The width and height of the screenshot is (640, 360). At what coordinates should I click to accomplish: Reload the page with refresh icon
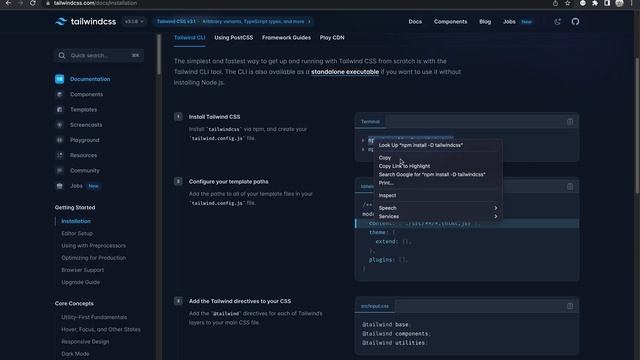click(x=33, y=3)
